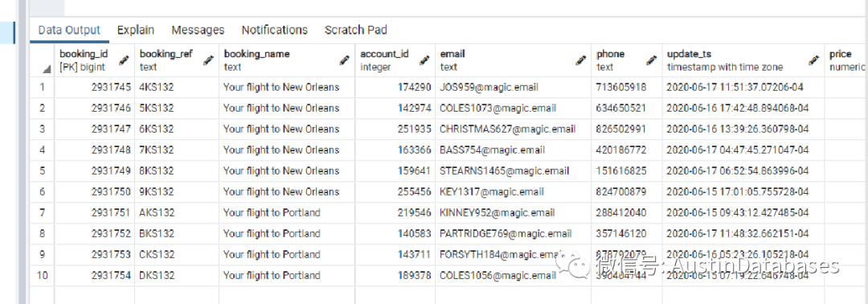868x304 pixels.
Task: Select row number 8
Action: click(42, 234)
